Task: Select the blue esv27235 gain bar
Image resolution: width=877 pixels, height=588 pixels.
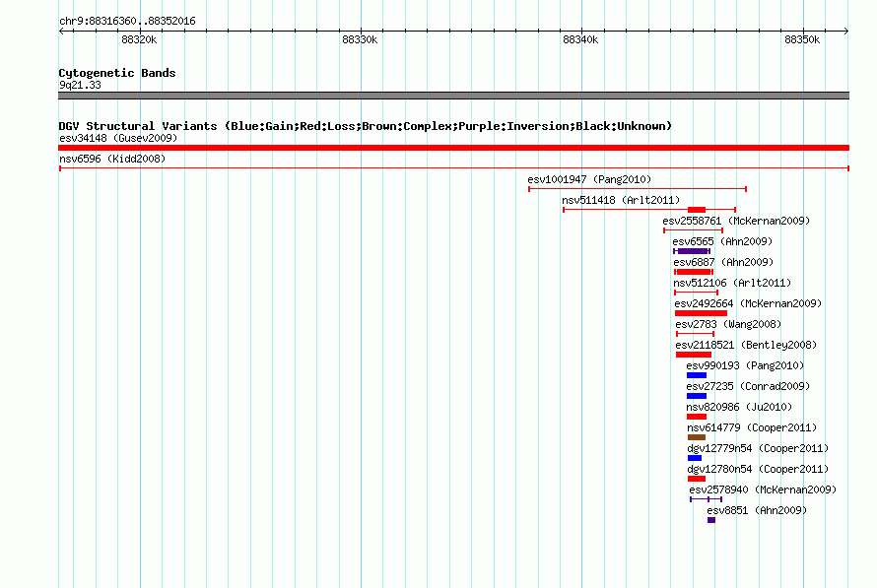Action: [697, 396]
